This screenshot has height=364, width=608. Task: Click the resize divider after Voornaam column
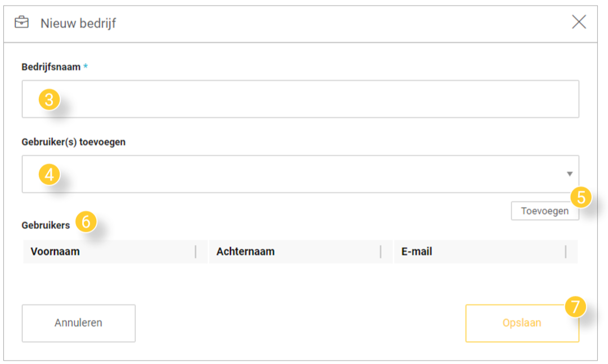[195, 251]
